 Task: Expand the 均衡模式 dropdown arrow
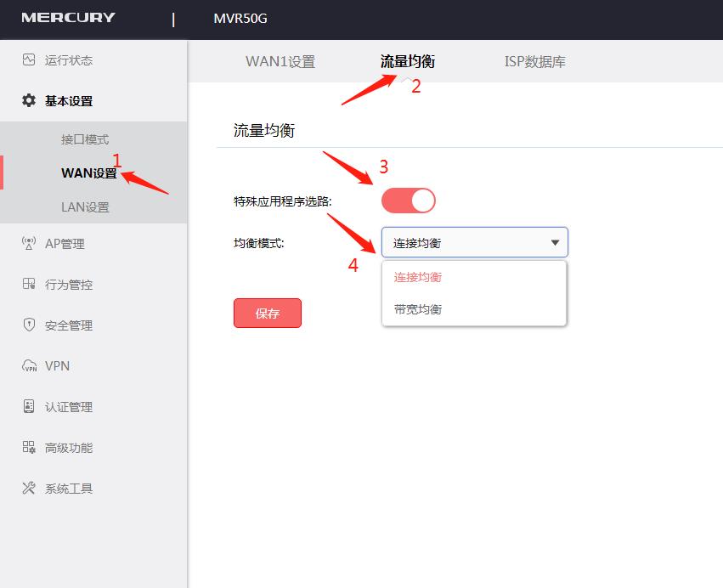[556, 242]
